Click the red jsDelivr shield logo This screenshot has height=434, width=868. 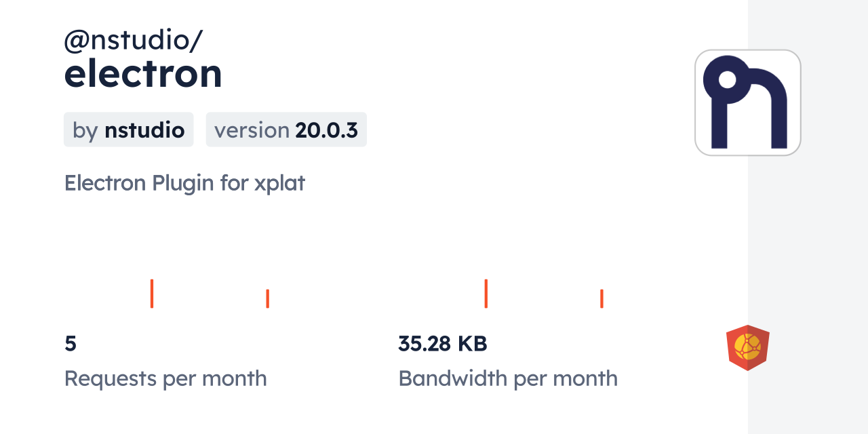pos(747,348)
